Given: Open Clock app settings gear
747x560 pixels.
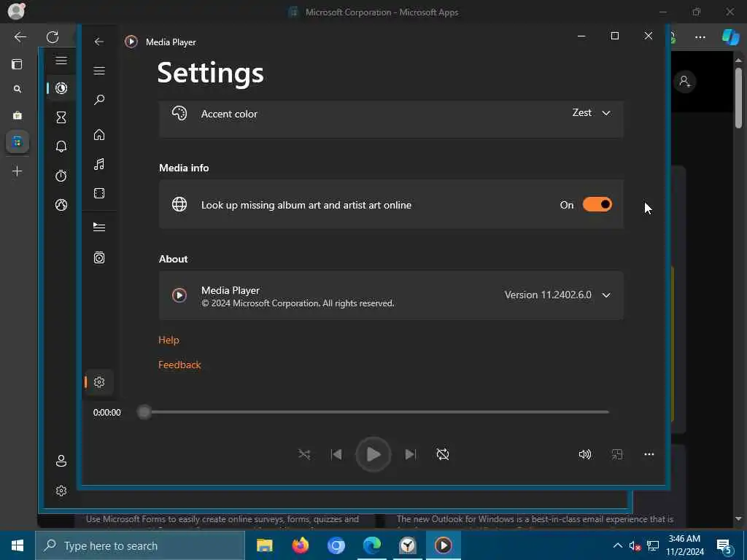Looking at the screenshot, I should click(x=61, y=491).
